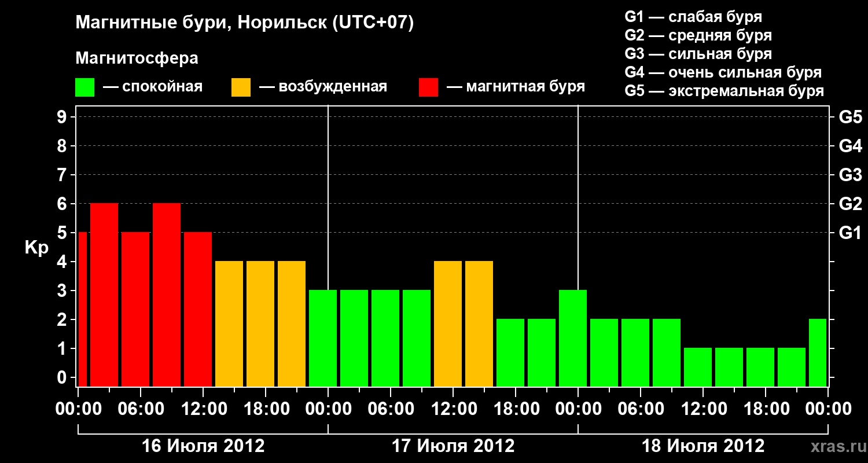Click the '18 Июля 2012' date label
Screen dimensions: 868x463
point(703,446)
